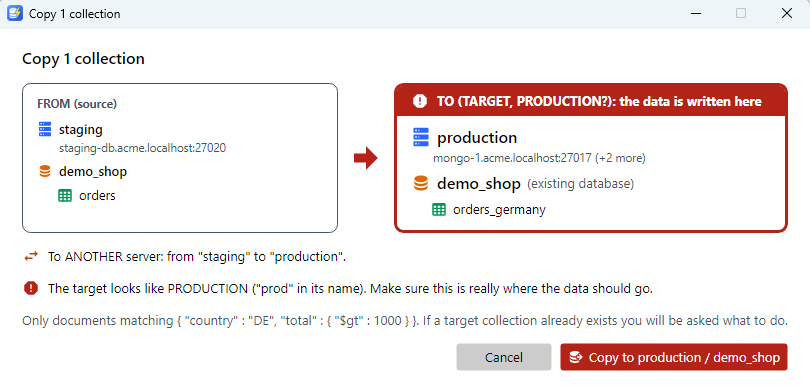Click the two-way arrows icon beside ANOTHER server note

(x=31, y=256)
